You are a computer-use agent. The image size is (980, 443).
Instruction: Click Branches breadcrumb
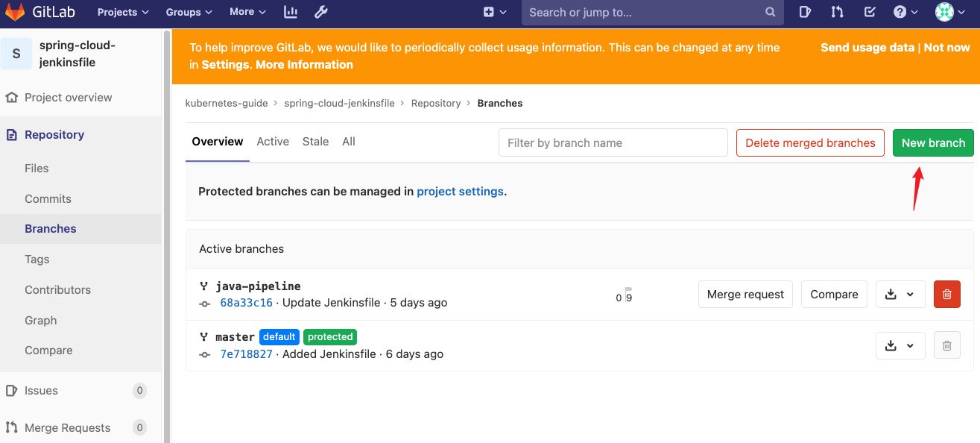[500, 104]
